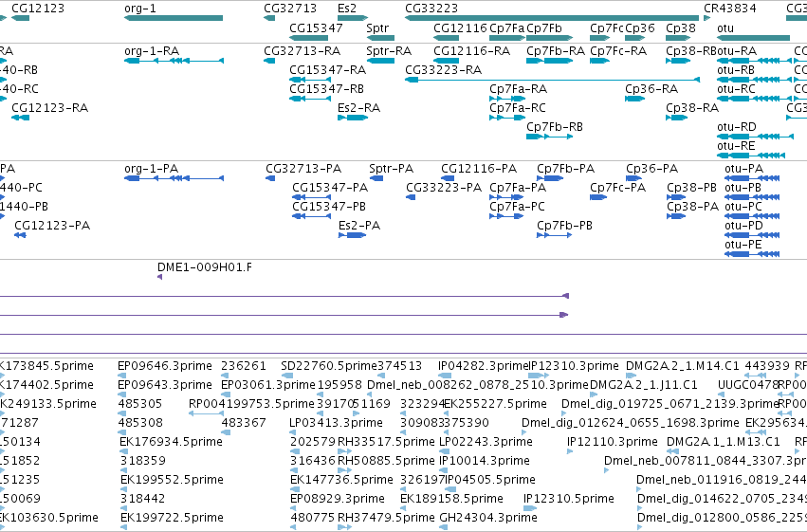The image size is (807, 532).
Task: Select the EP08929.3prime EST label
Action: click(337, 499)
